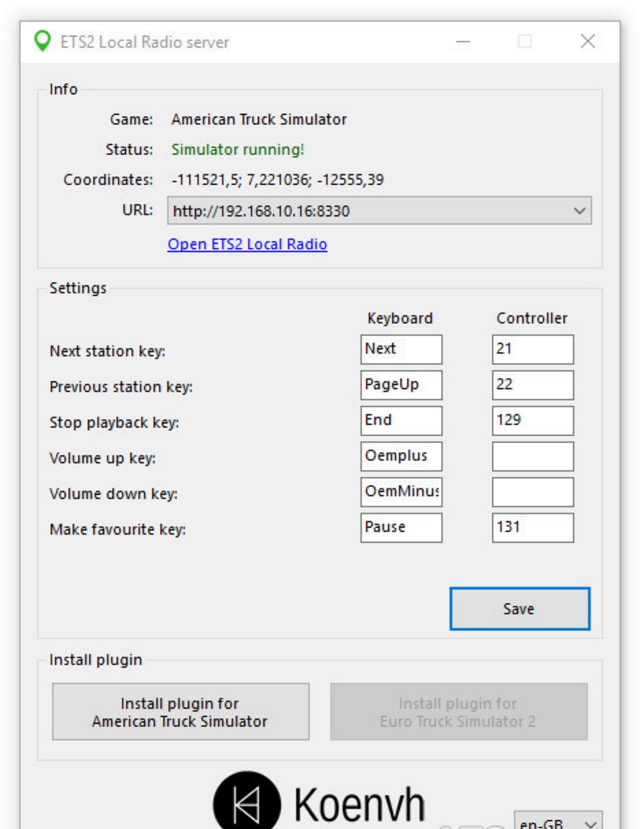Focus Stop playback controller field showing 129
Screen dimensions: 644x829
pos(532,421)
